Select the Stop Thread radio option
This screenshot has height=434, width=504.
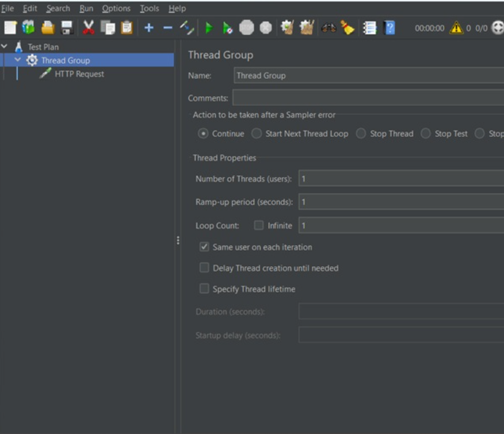(361, 133)
